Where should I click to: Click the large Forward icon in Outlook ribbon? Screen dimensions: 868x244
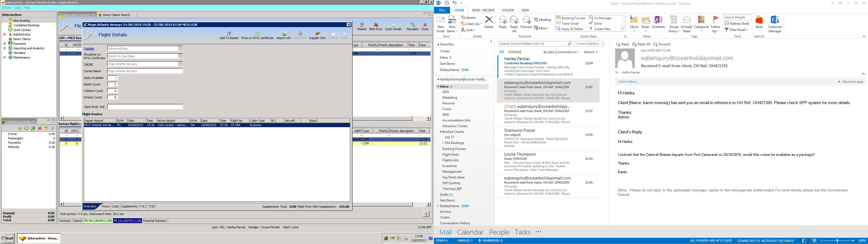(x=526, y=22)
